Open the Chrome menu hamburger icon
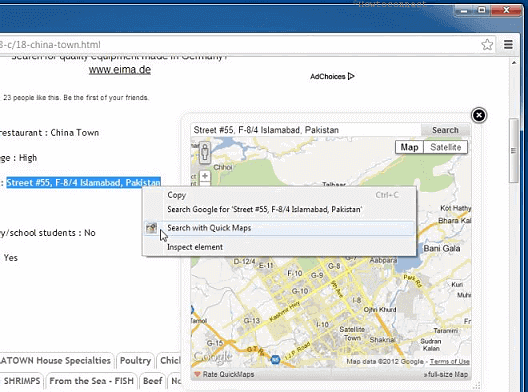Screen dimensions: 528x392 [x=508, y=44]
